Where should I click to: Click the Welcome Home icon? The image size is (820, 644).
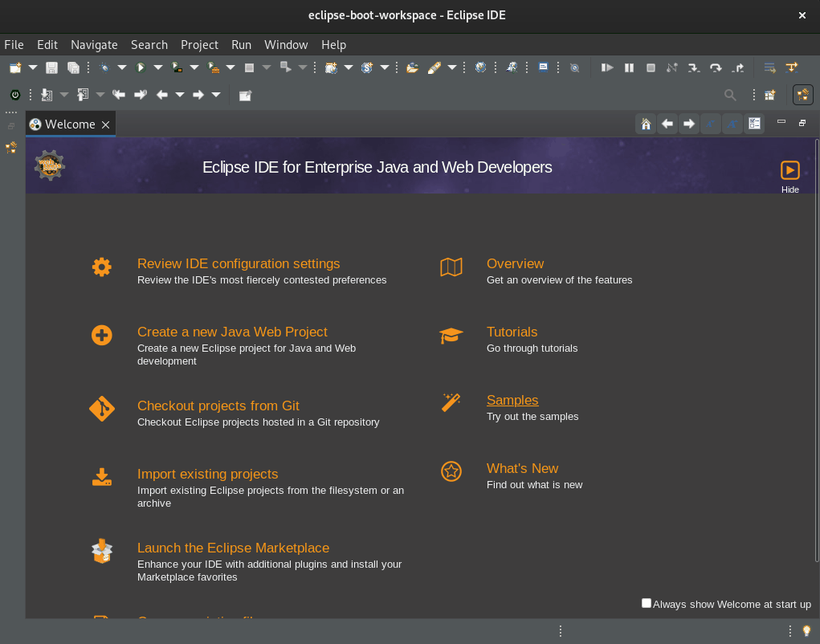[x=646, y=124]
